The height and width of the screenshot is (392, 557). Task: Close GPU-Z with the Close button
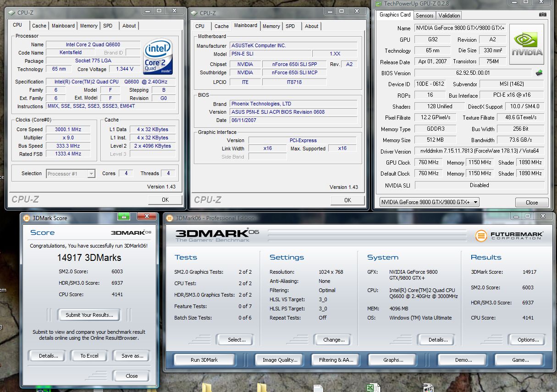click(x=532, y=202)
